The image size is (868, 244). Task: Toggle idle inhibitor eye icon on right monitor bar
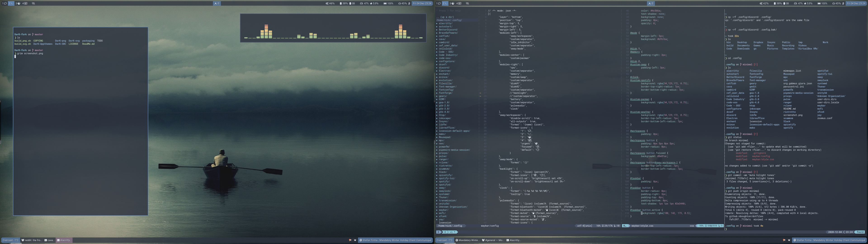[x=467, y=3]
